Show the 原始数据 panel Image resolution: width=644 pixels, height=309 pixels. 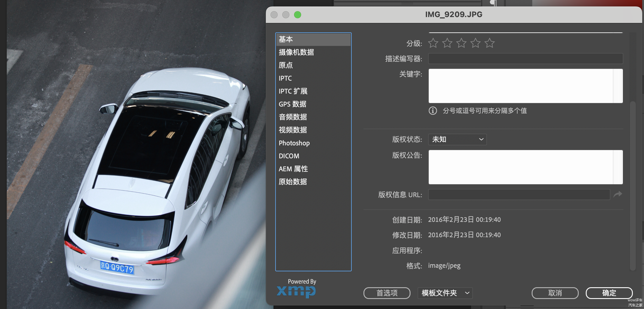click(293, 182)
